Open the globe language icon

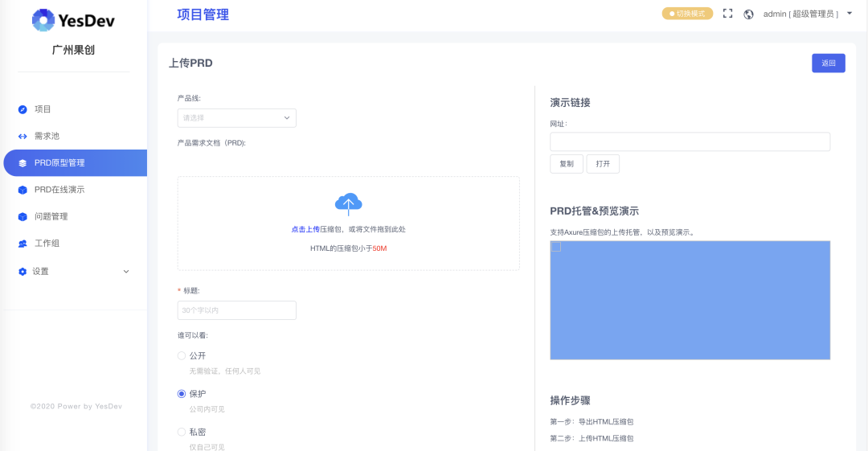[748, 14]
